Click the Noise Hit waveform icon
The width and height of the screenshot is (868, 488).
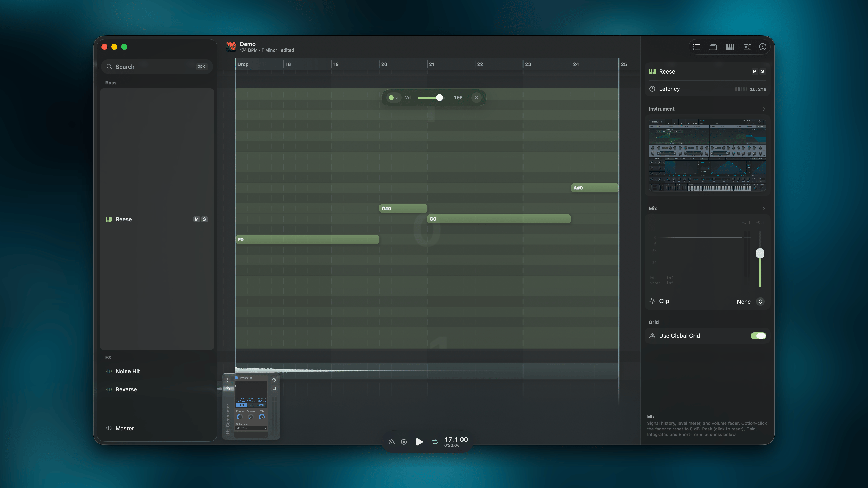(x=108, y=371)
